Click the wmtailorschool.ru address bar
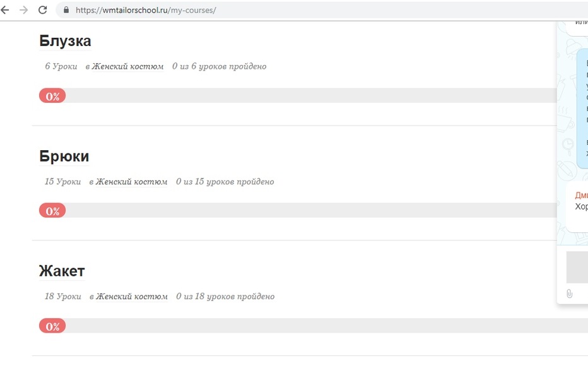 tap(322, 10)
